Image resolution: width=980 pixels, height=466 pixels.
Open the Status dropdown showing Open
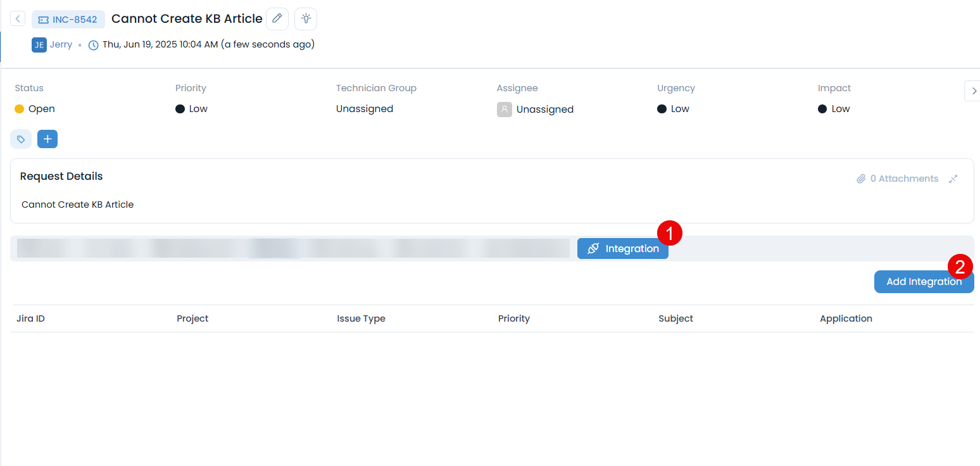click(34, 109)
